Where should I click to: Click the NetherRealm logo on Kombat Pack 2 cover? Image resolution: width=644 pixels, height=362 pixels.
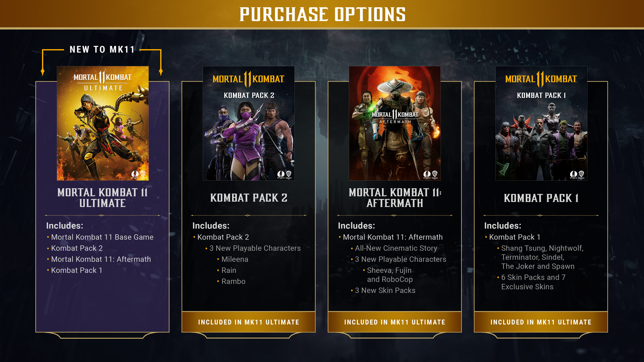point(281,174)
